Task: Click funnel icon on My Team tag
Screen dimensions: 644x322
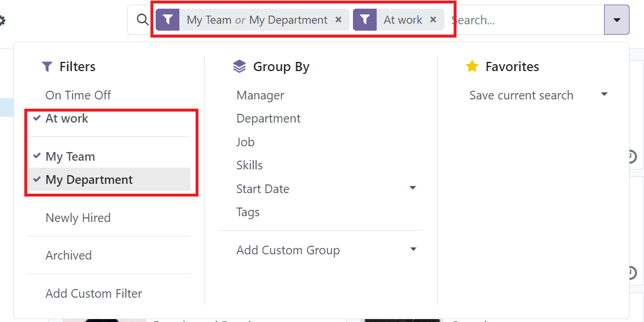Action: click(x=167, y=20)
